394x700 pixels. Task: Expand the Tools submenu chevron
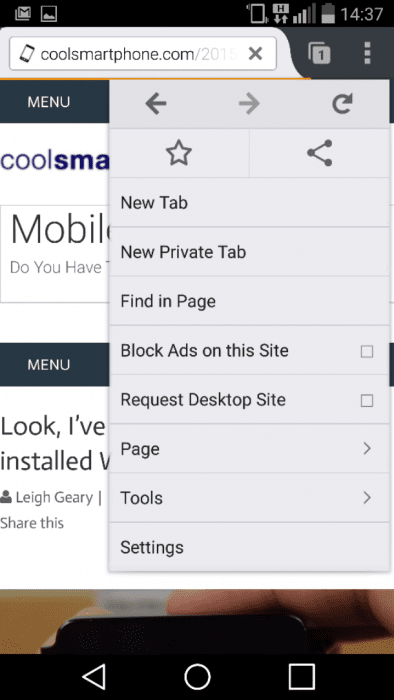point(367,498)
